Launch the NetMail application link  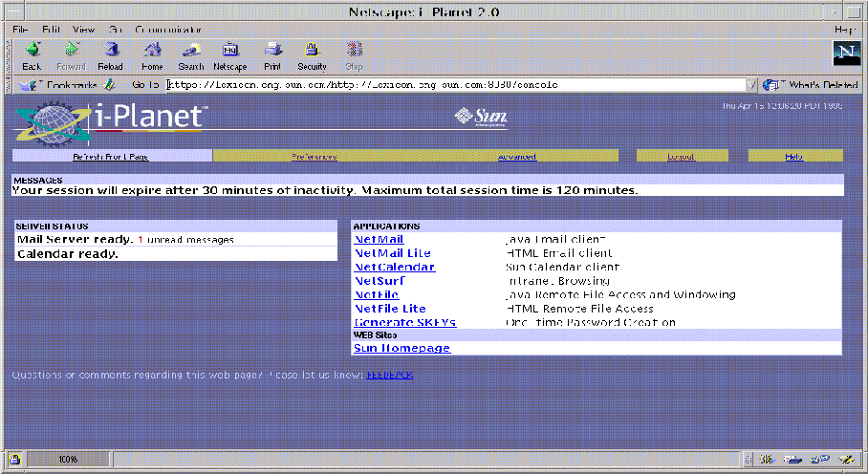coord(379,240)
